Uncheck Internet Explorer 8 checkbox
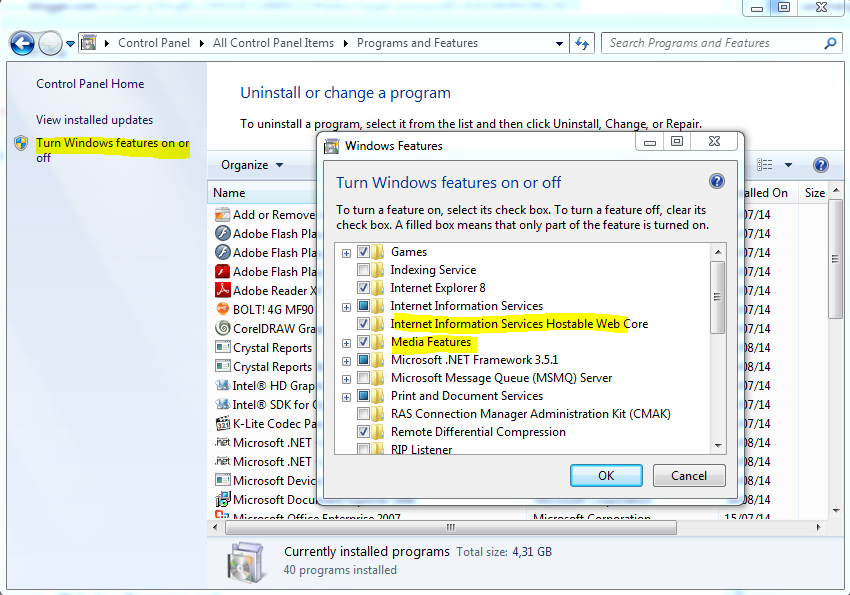The image size is (850, 595). pyautogui.click(x=363, y=288)
